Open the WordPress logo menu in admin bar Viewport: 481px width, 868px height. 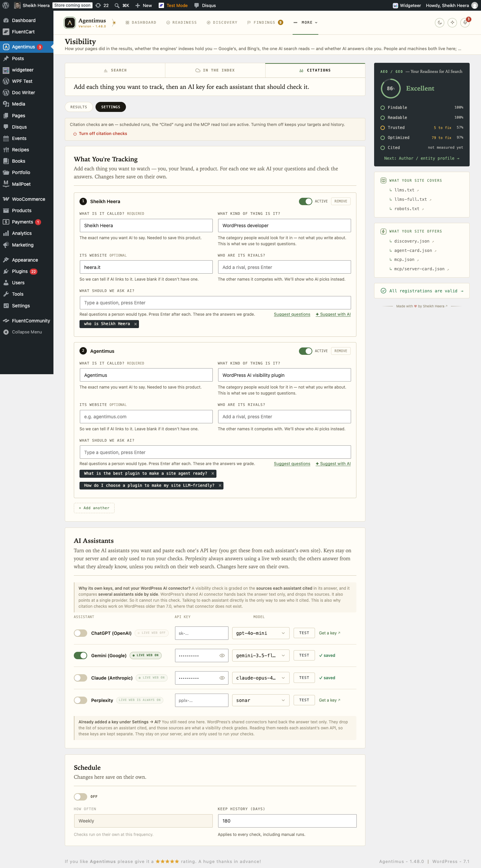tap(6, 5)
